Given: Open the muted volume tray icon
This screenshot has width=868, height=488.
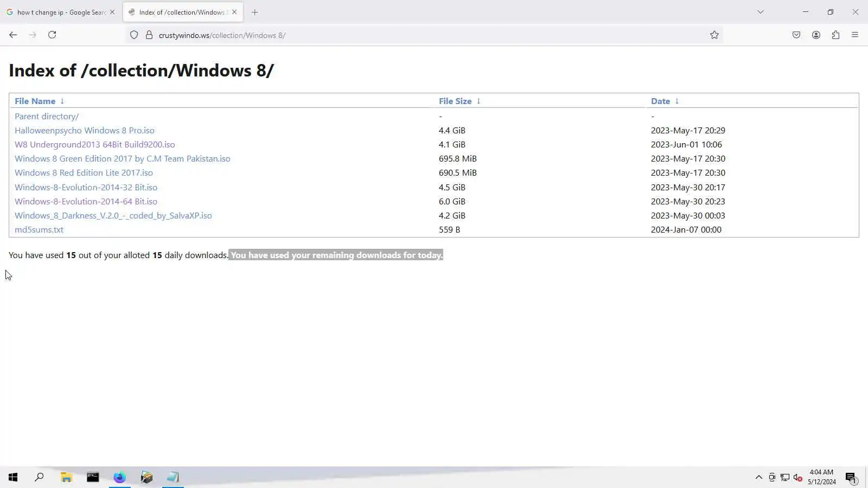Looking at the screenshot, I should coord(798,477).
